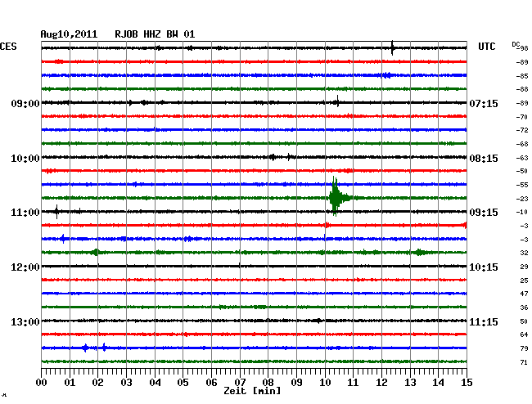Viewport: 532px width, 404px height.
Task: Click the DC offset value -88
Action: pos(522,89)
